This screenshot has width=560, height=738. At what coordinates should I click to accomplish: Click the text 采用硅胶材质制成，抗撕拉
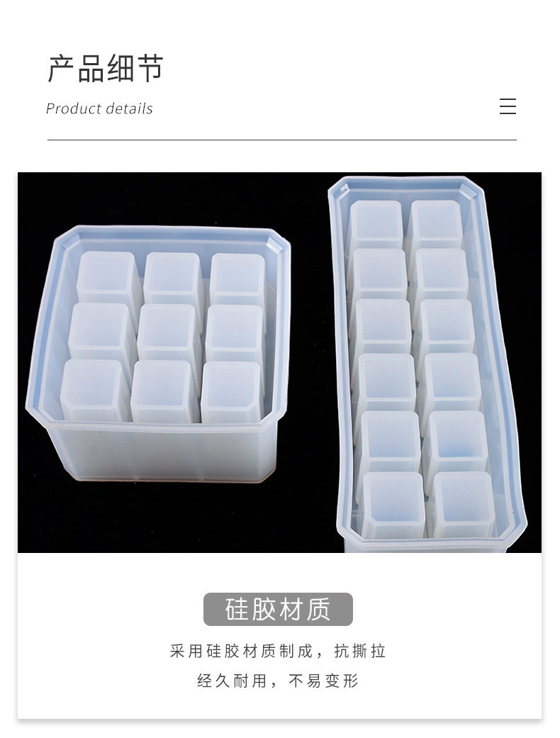click(278, 652)
